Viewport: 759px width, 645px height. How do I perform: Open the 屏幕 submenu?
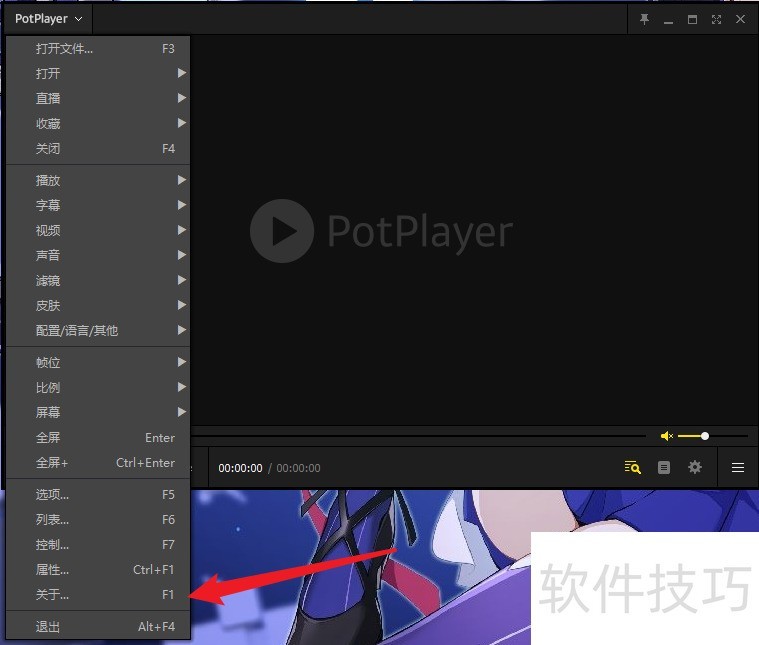(98, 413)
